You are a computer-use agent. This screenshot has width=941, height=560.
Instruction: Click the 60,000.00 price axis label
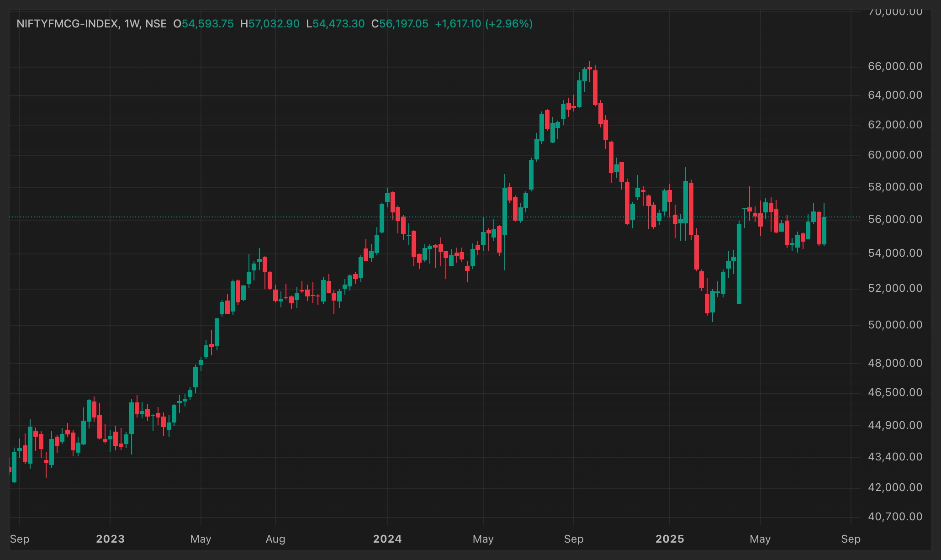coord(895,155)
